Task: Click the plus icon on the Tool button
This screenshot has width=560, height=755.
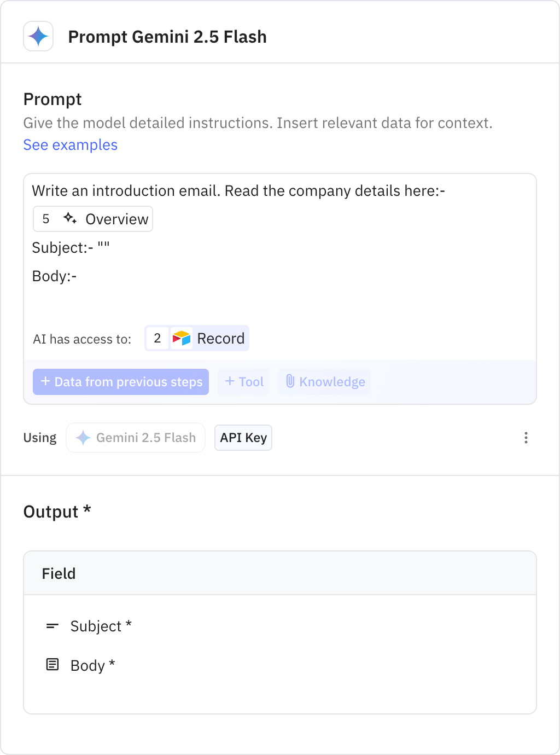Action: click(x=229, y=381)
